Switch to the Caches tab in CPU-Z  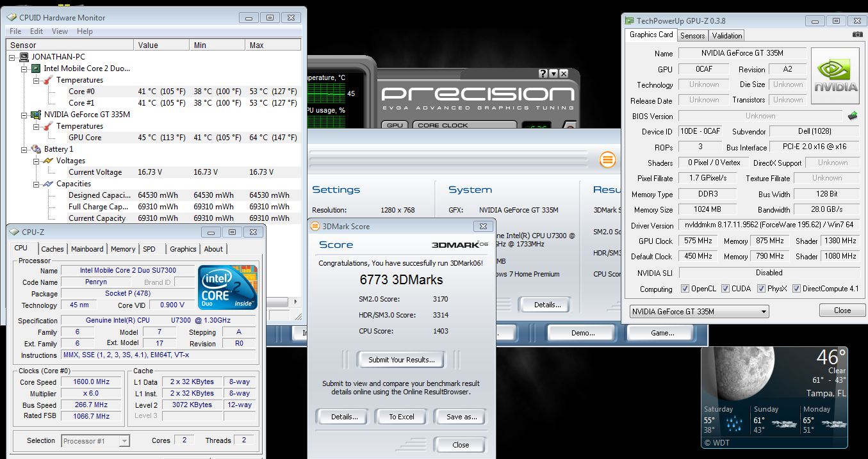(x=53, y=249)
